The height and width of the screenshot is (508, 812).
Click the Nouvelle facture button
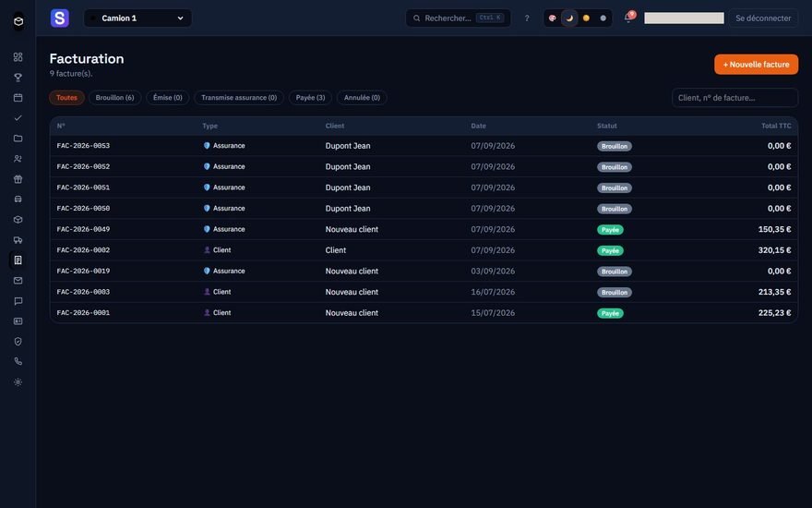(756, 65)
